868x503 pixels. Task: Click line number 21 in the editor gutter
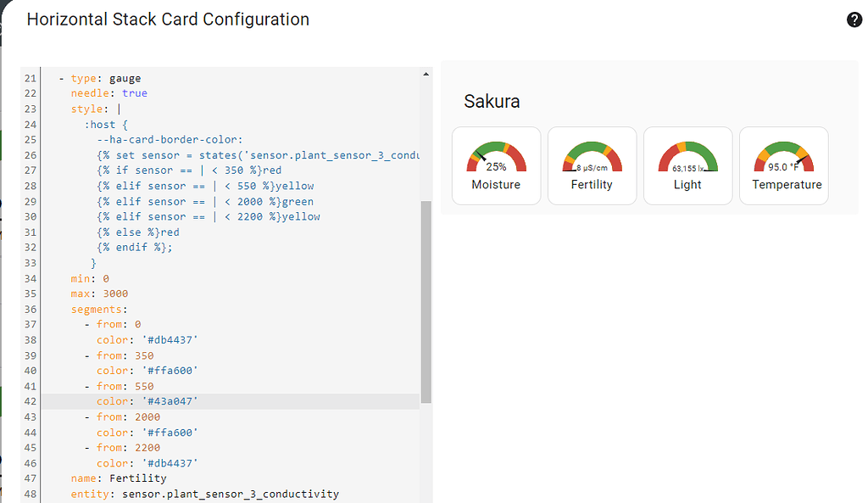[x=30, y=77]
